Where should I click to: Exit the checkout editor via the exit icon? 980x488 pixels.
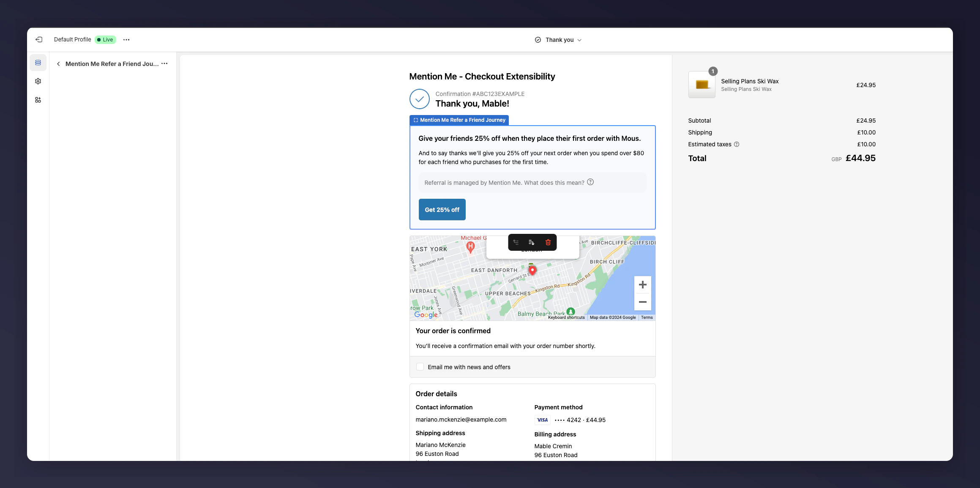click(39, 40)
